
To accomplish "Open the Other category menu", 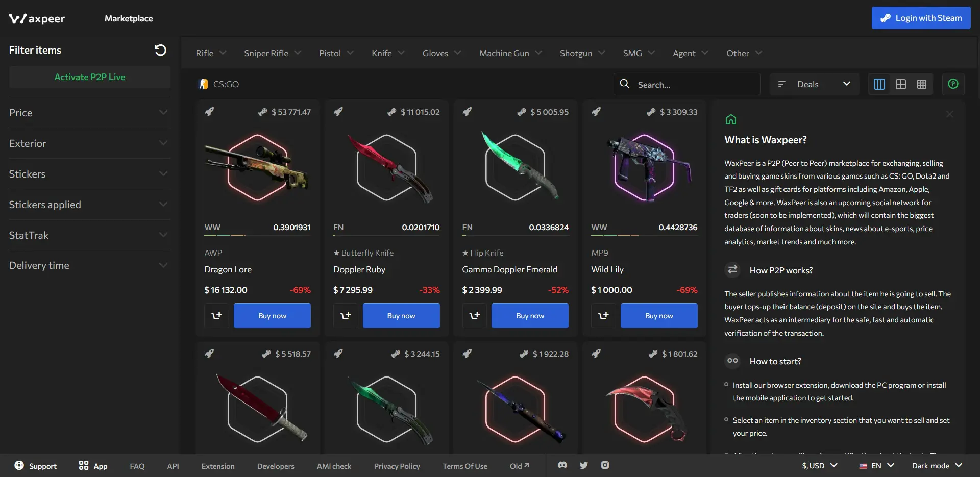I will pos(744,53).
